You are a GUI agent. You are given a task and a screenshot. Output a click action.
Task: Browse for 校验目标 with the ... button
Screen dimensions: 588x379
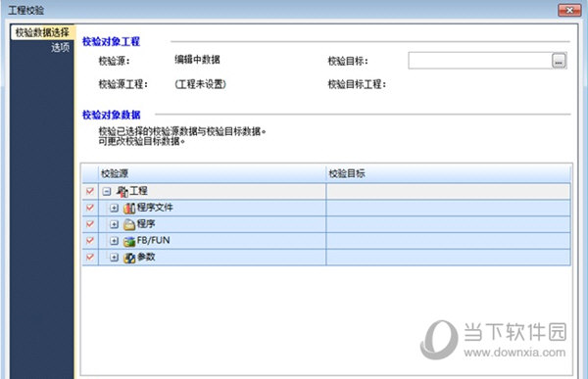tap(559, 61)
